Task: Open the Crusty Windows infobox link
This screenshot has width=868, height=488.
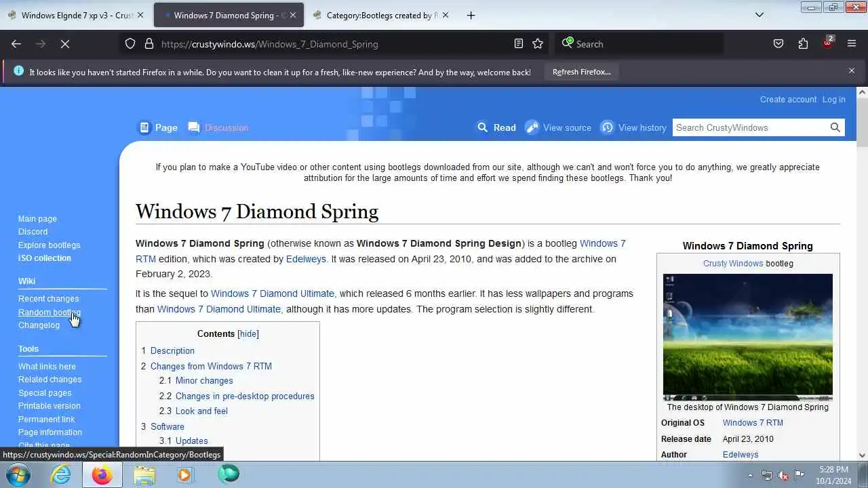Action: click(x=733, y=264)
